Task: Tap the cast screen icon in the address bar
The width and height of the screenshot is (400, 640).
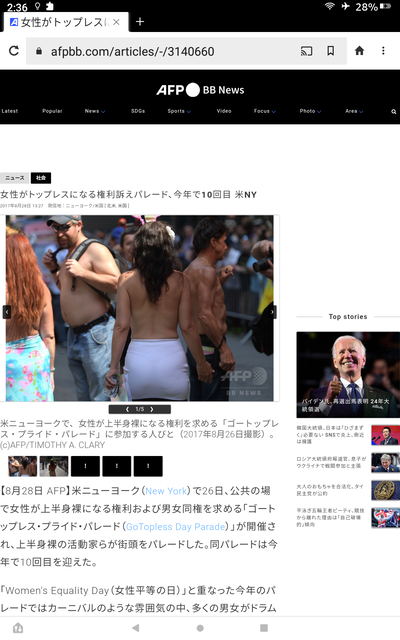Action: (x=307, y=51)
